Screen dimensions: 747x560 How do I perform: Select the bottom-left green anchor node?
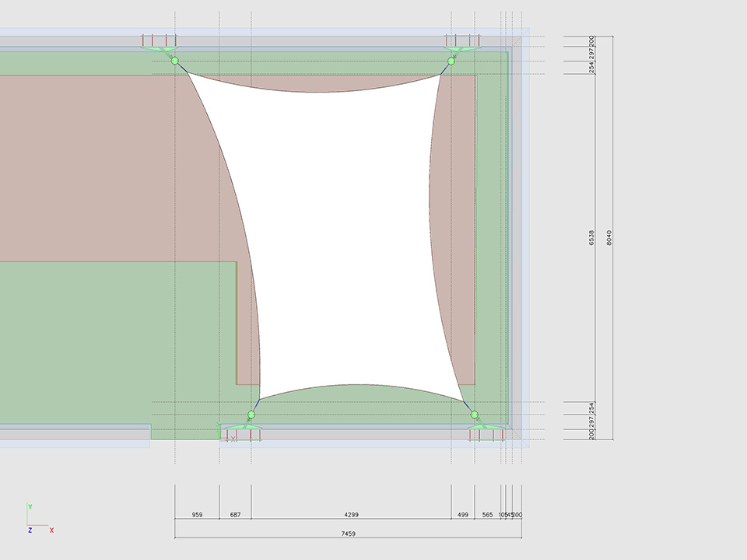[x=251, y=415]
